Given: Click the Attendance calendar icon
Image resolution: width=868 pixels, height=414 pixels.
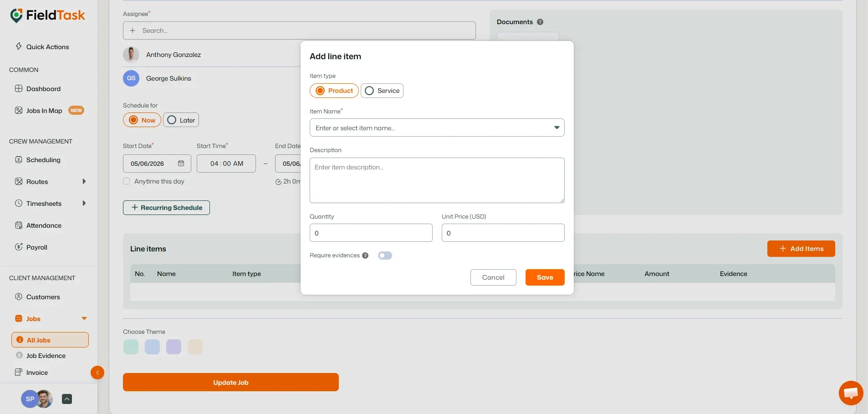Looking at the screenshot, I should click(x=19, y=225).
